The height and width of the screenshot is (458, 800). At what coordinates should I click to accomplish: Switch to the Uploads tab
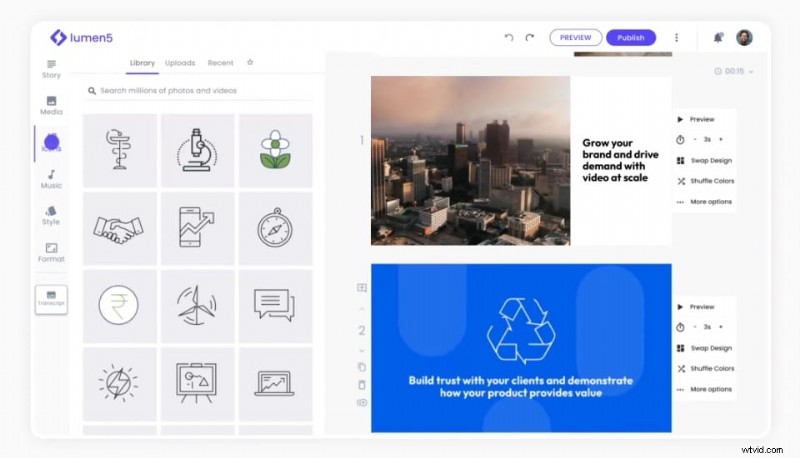point(180,63)
